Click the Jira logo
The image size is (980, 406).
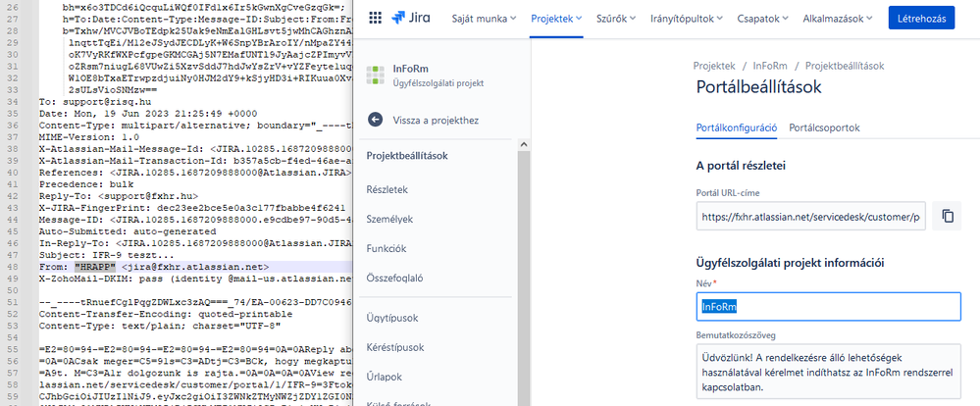pyautogui.click(x=412, y=18)
